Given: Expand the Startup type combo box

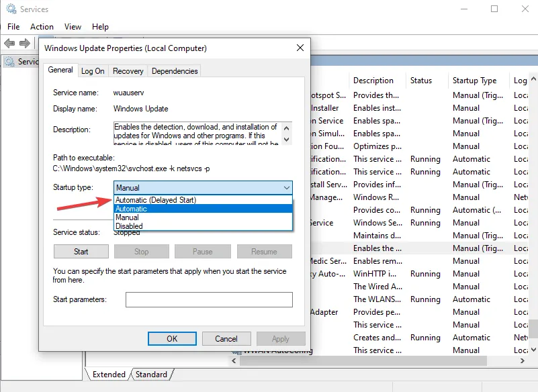Looking at the screenshot, I should coord(203,188).
